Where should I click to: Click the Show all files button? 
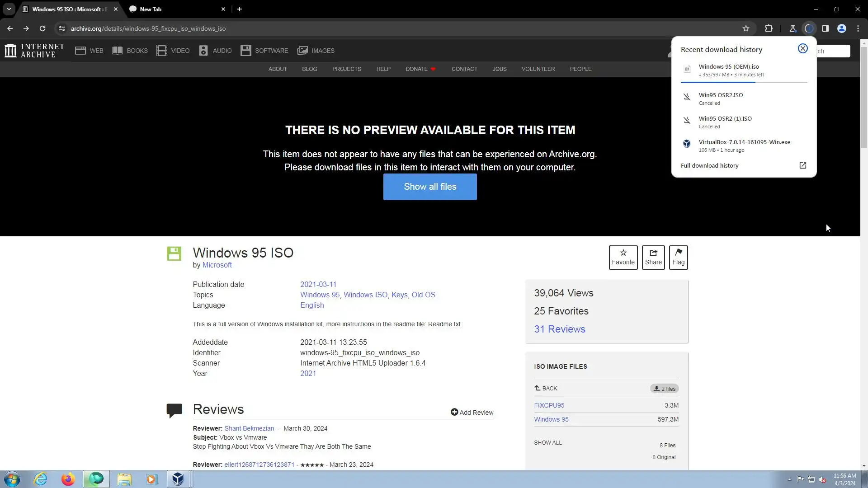pyautogui.click(x=430, y=187)
